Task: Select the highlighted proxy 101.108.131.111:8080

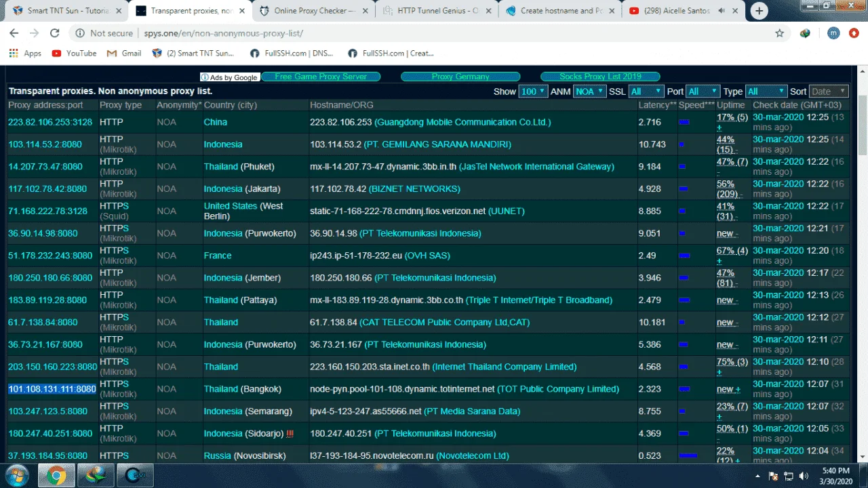Action: coord(52,389)
